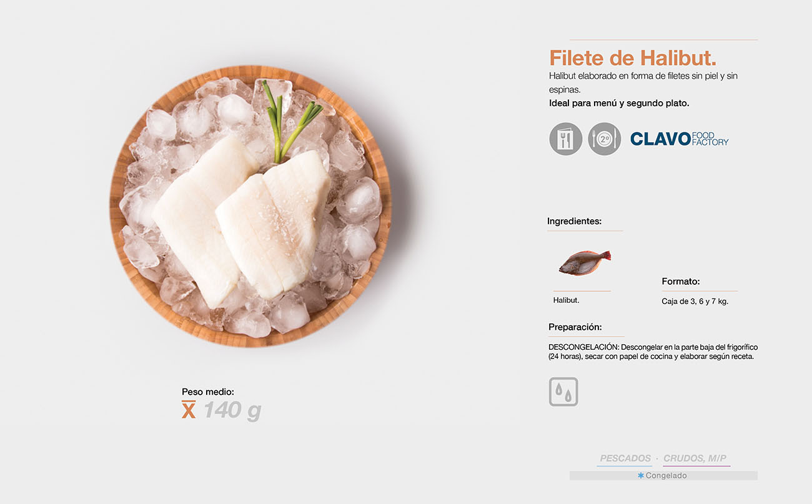Image resolution: width=812 pixels, height=504 pixels.
Task: Click the Preparación heading
Action: pos(575,327)
